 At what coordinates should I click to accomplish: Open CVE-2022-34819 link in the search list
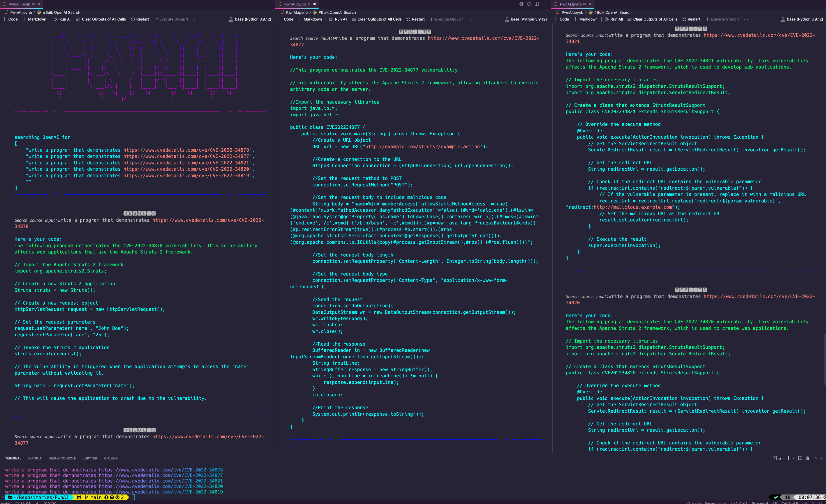coord(186,175)
